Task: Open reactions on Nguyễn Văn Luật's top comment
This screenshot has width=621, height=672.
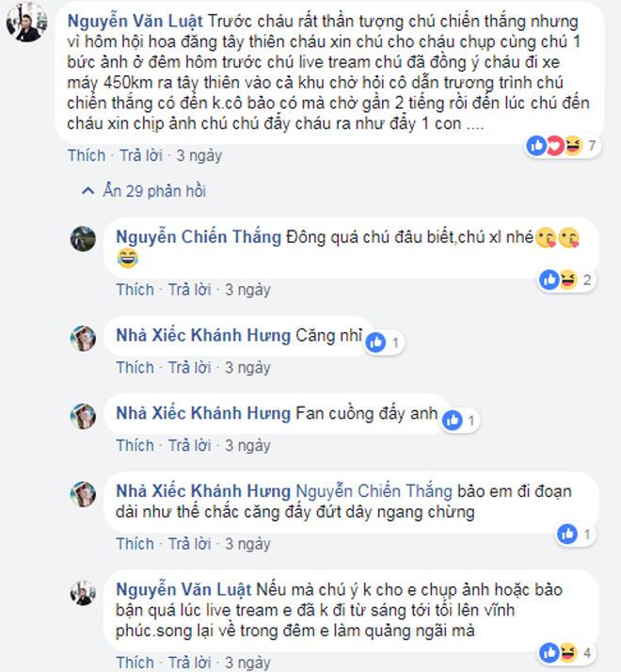Action: [562, 146]
